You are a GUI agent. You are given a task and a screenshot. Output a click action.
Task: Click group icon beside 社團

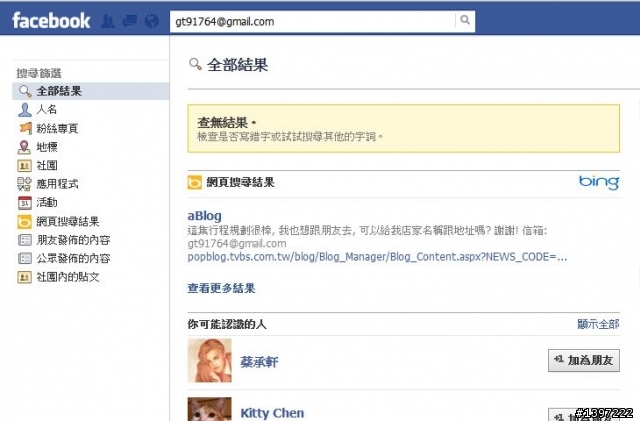[x=24, y=165]
